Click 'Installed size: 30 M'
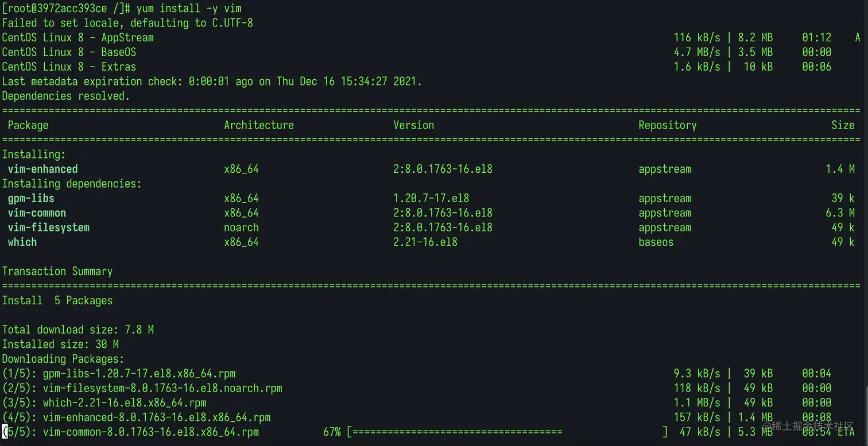The image size is (868, 446). coord(60,344)
